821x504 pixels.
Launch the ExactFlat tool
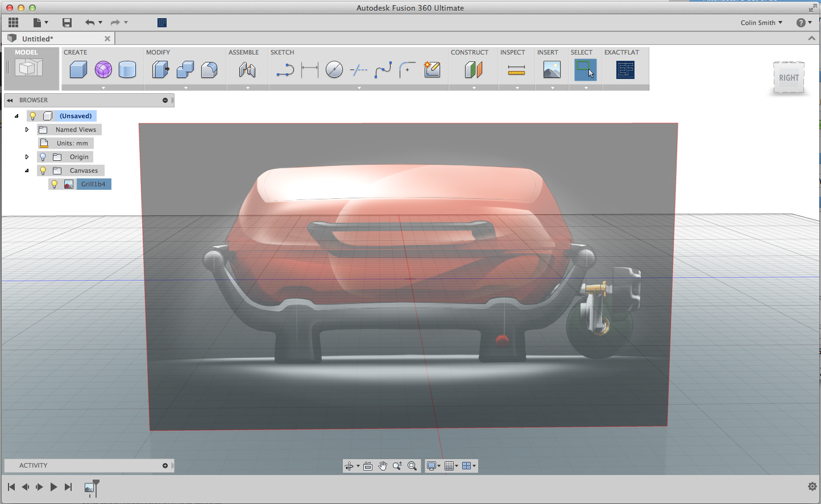tap(625, 70)
